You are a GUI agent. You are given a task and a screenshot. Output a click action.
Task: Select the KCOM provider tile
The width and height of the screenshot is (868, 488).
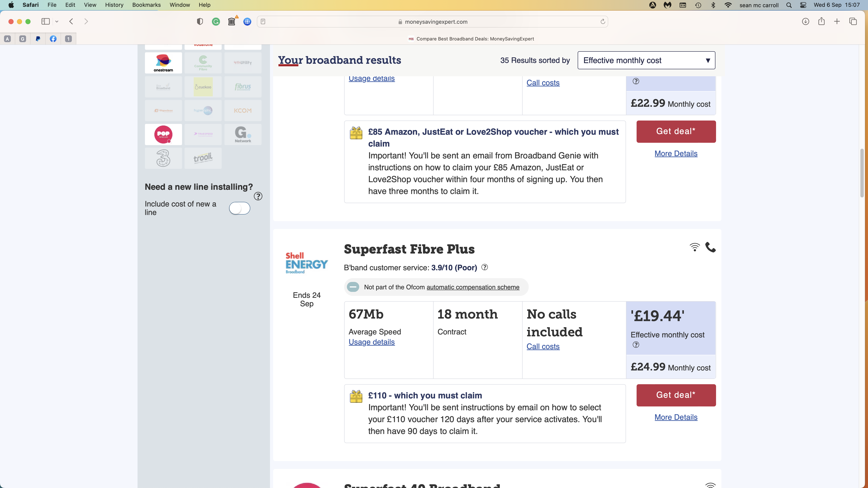[243, 111]
